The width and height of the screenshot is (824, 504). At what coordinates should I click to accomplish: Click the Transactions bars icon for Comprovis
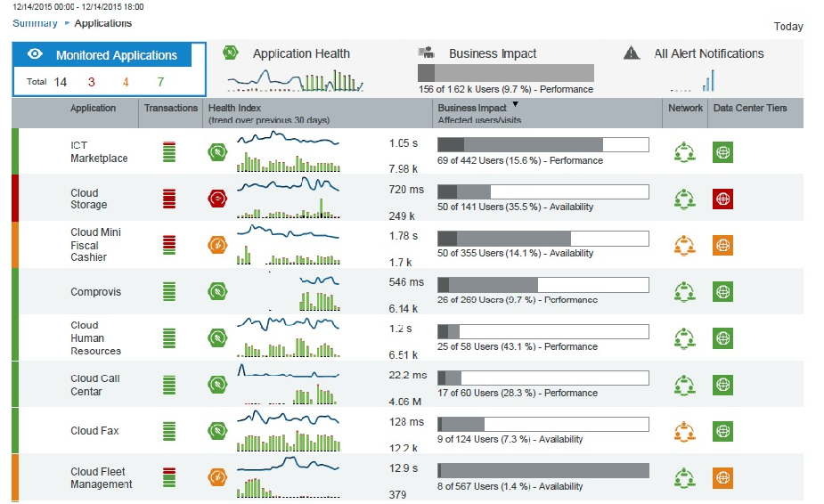(169, 291)
